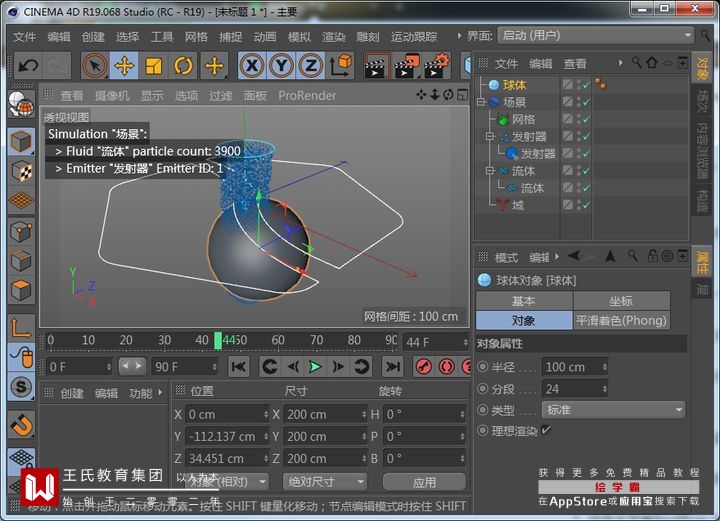Open the 运动跟踪 menu
The height and width of the screenshot is (521, 720).
tap(414, 37)
